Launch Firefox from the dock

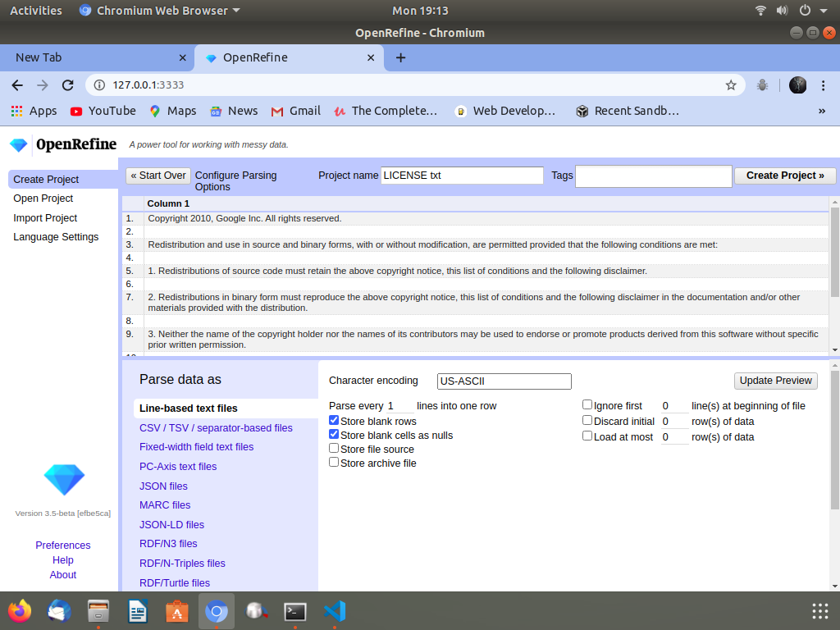click(20, 610)
